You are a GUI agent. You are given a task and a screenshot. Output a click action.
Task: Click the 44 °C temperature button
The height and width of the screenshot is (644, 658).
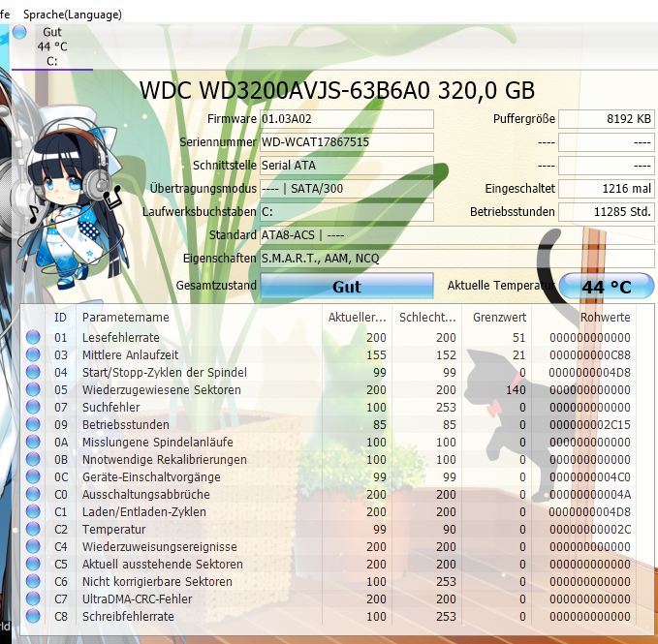(607, 286)
